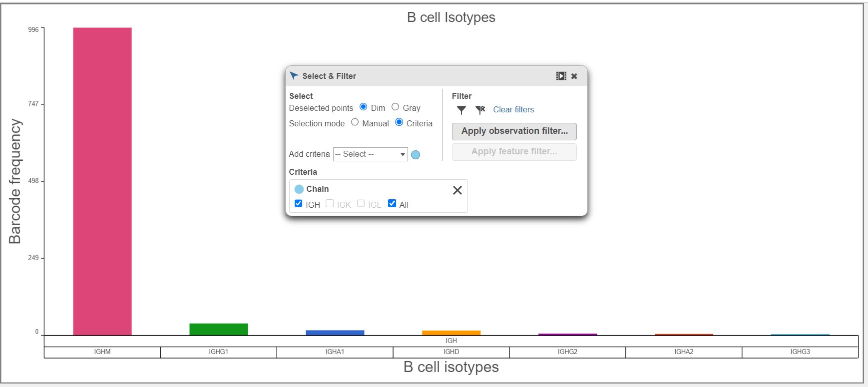This screenshot has width=868, height=387.
Task: Select Gray for deselected points
Action: pyautogui.click(x=396, y=107)
